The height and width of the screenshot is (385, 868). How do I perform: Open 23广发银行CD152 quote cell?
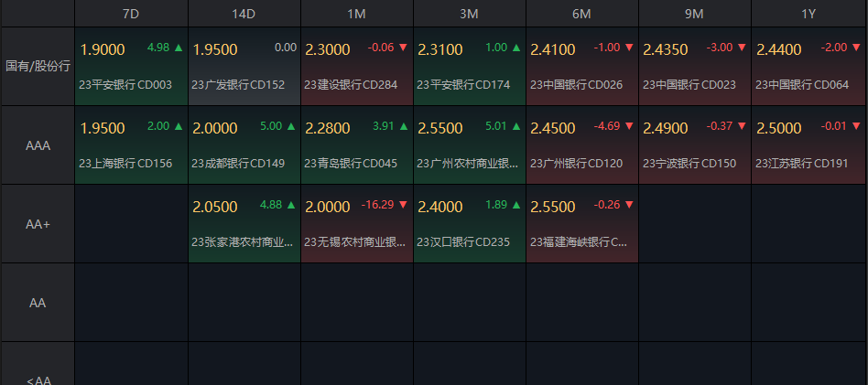(244, 67)
